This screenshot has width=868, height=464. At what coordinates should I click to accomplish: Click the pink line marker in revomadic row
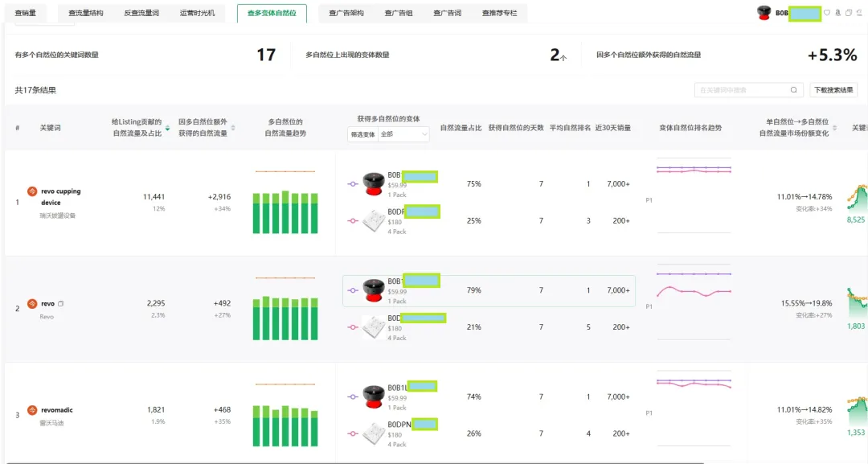coord(353,433)
